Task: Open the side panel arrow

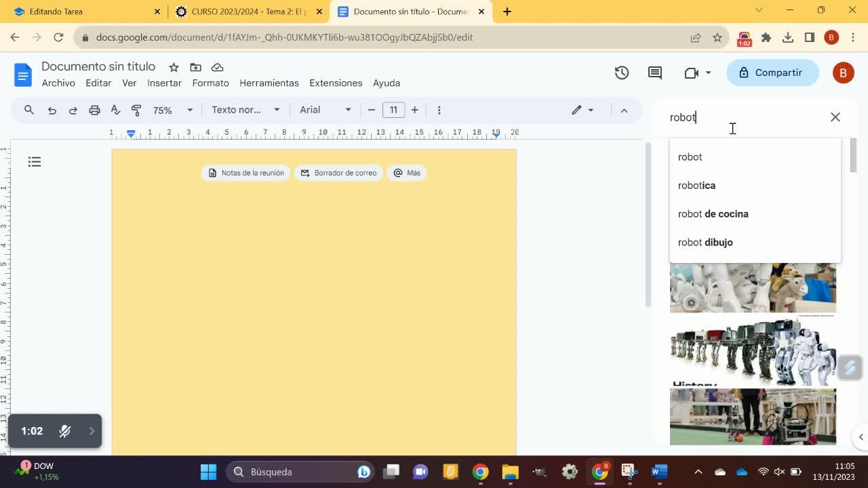Action: pos(861,437)
